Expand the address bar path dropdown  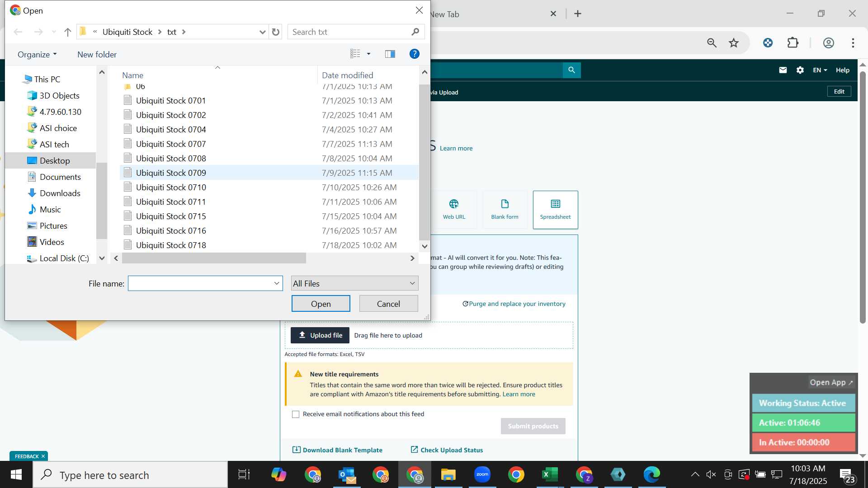click(x=262, y=32)
